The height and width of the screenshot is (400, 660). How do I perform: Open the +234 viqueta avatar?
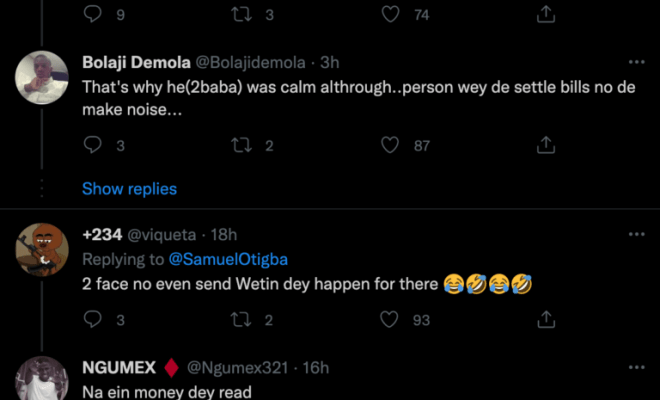point(42,247)
